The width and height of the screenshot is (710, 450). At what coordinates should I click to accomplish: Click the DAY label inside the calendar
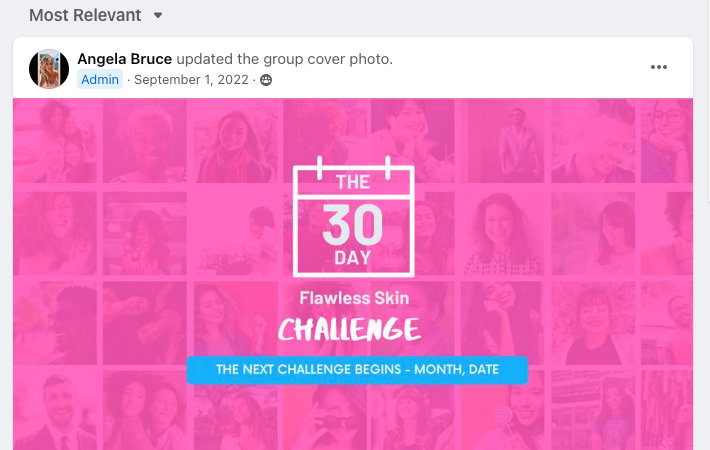(x=353, y=257)
